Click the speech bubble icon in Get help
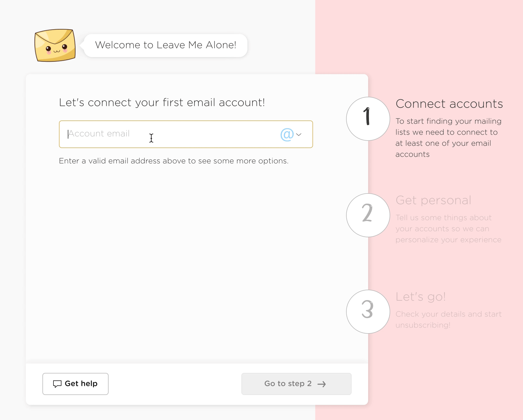Viewport: 523px width, 420px height. 57,384
